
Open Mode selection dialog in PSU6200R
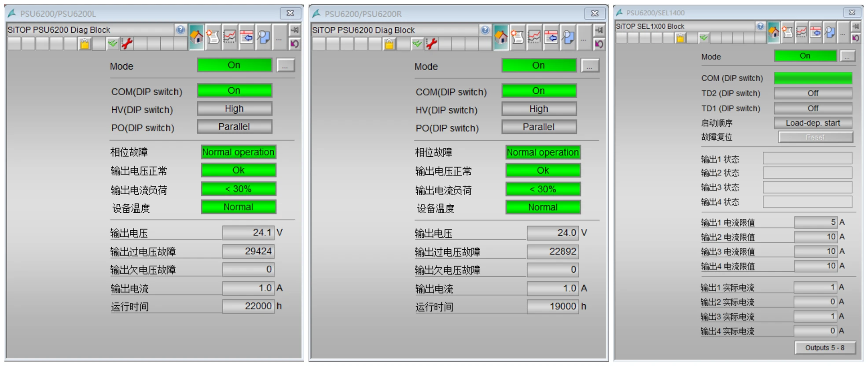[589, 67]
